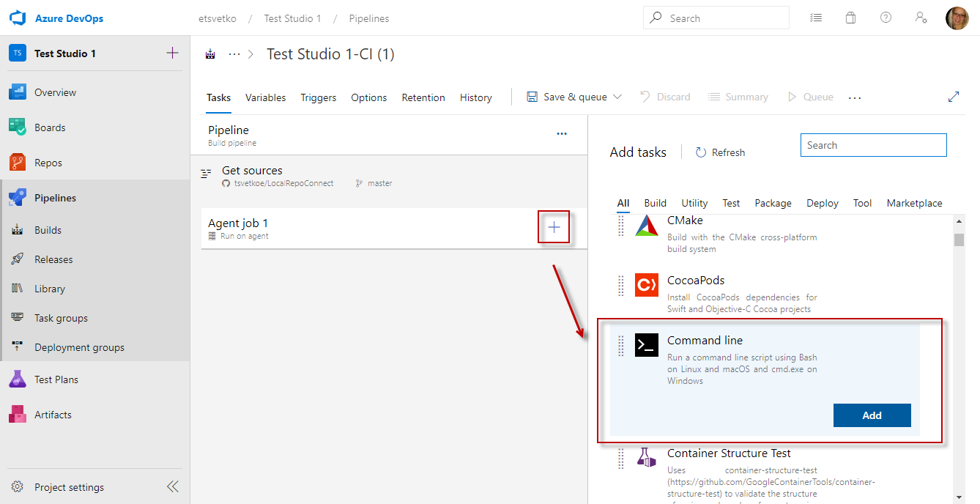Select the Marketplace task category tab
Image resolution: width=980 pixels, height=504 pixels.
tap(914, 203)
